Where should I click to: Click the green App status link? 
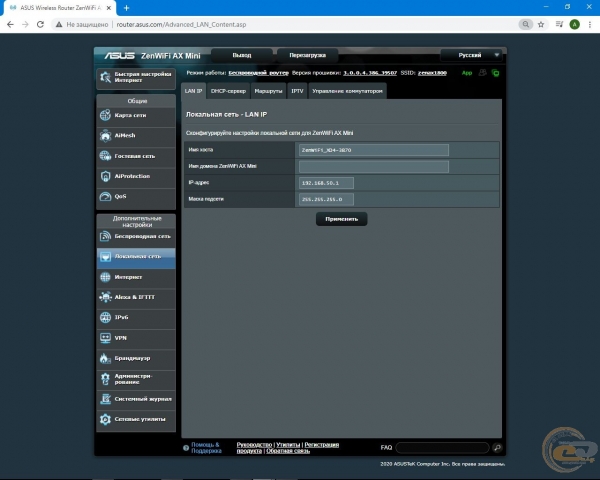point(467,73)
